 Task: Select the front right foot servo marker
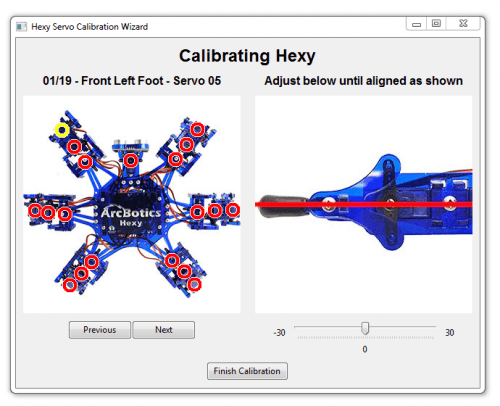coord(197,129)
